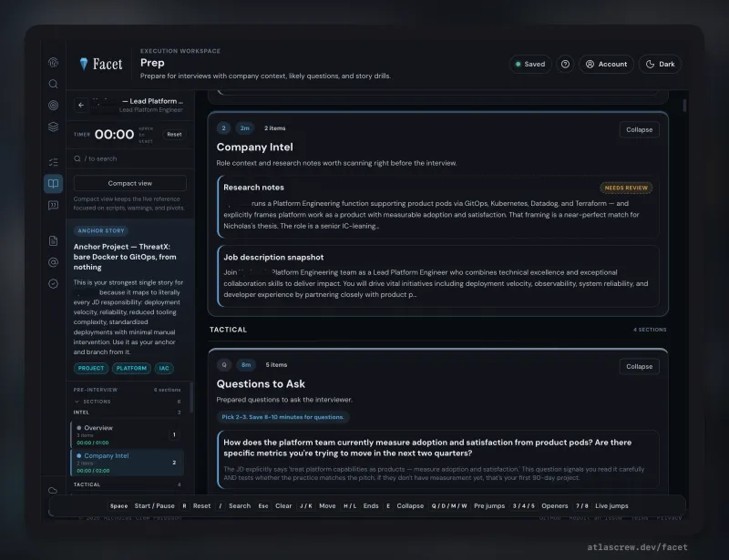The image size is (729, 560).
Task: Click the '2m' badge on Company Intel
Action: [244, 127]
